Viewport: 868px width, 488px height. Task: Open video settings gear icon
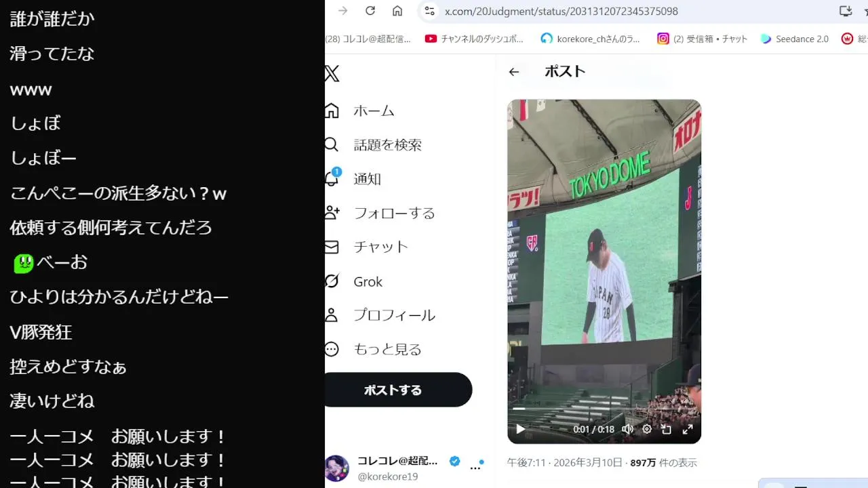647,429
